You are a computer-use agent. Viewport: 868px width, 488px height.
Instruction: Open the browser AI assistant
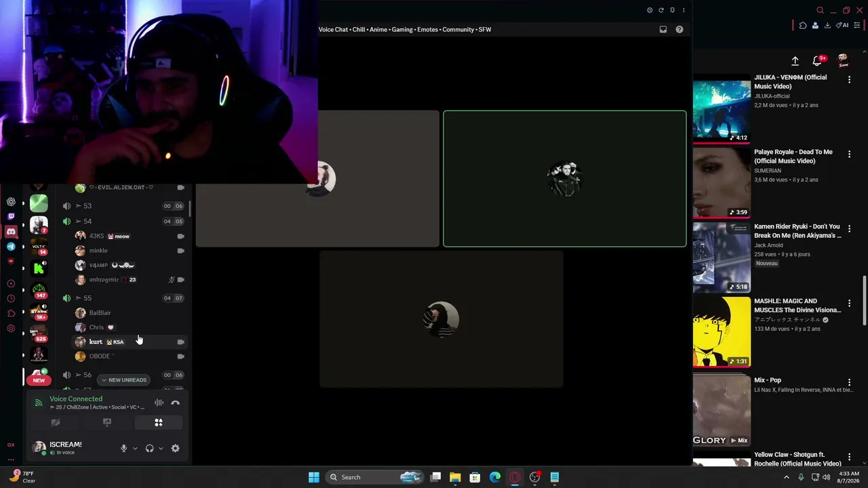[x=842, y=26]
